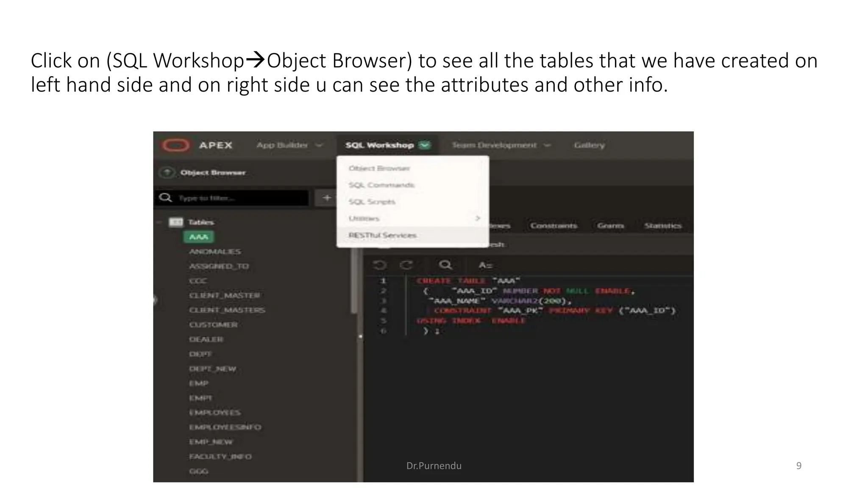
Task: Switch to the Statistics tab
Action: 663,226
